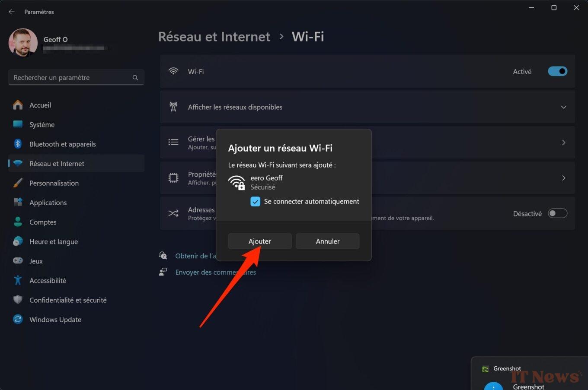Screen dimensions: 588x390
Task: Open Geoff O profile picture
Action: click(23, 43)
